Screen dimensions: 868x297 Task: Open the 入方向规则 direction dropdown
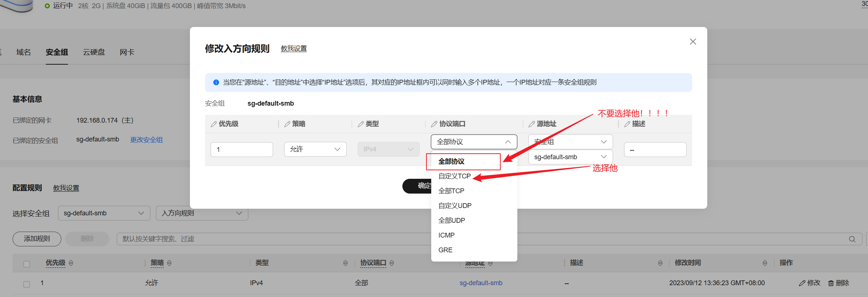tap(202, 213)
